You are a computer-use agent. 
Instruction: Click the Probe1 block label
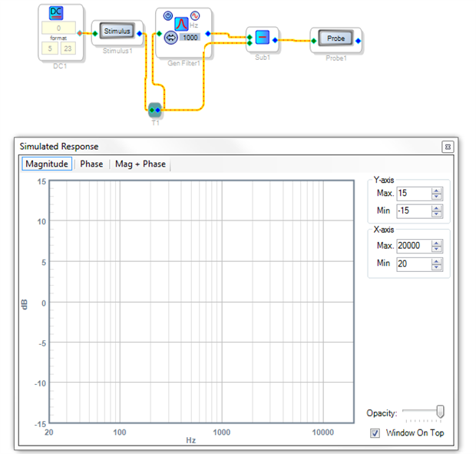coord(336,58)
